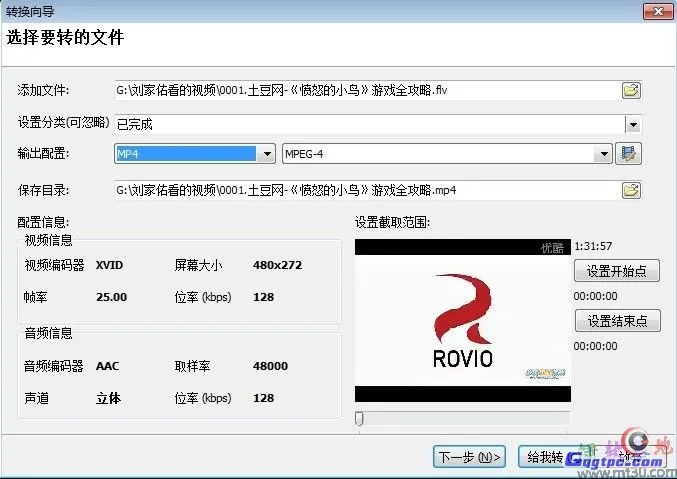This screenshot has width=677, height=479.
Task: Expand the MPEG-4 profile dropdown arrow
Action: (604, 154)
